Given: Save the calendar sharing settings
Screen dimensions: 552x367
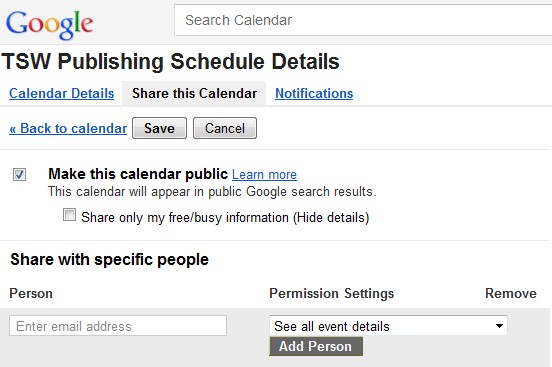Looking at the screenshot, I should tap(159, 128).
